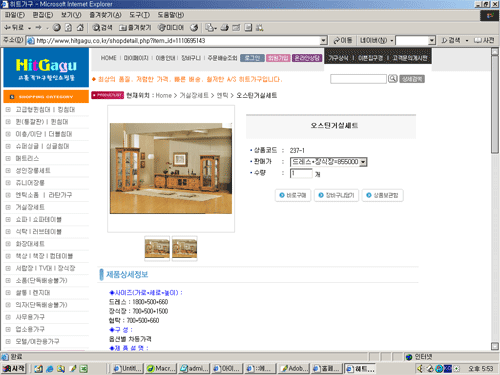This screenshot has height=375, width=500.
Task: Open the Naver toolbar search dropdown
Action: coord(432,41)
